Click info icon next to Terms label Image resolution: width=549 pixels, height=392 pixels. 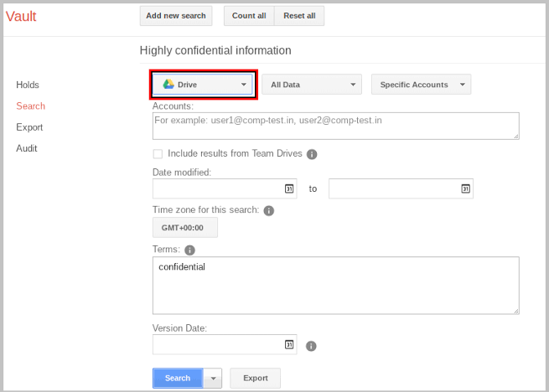(189, 250)
